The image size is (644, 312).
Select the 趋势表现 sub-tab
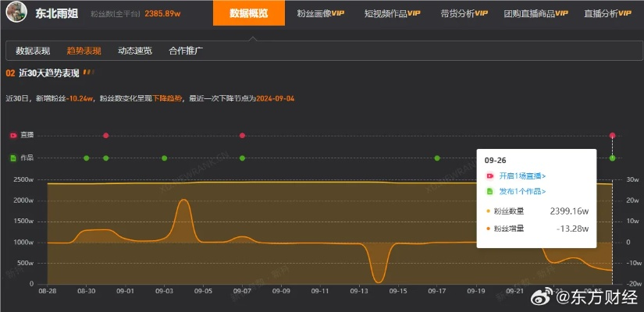click(x=84, y=51)
